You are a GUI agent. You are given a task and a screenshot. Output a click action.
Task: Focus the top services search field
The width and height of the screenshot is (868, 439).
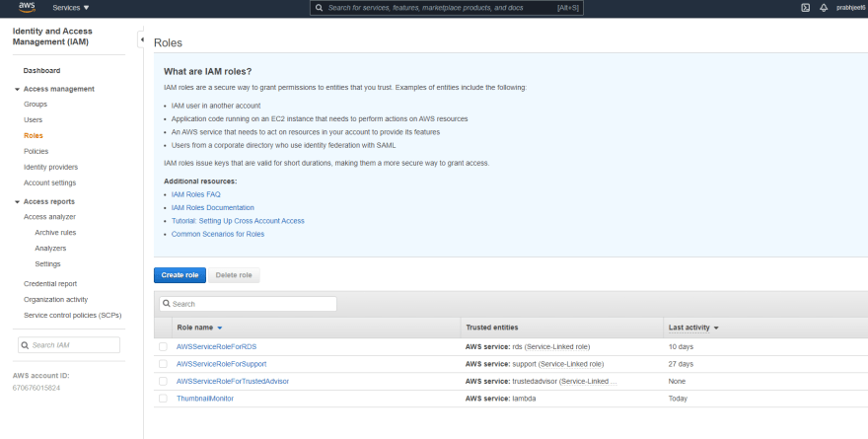[446, 8]
